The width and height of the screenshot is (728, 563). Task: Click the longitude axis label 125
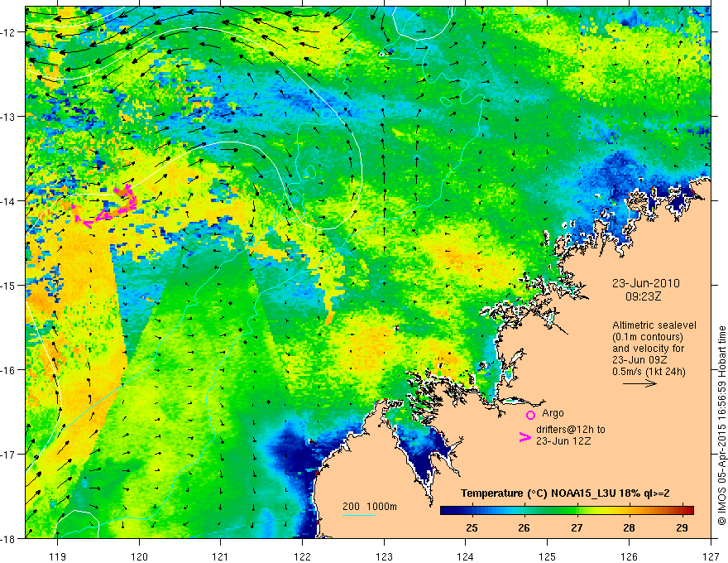(x=548, y=556)
